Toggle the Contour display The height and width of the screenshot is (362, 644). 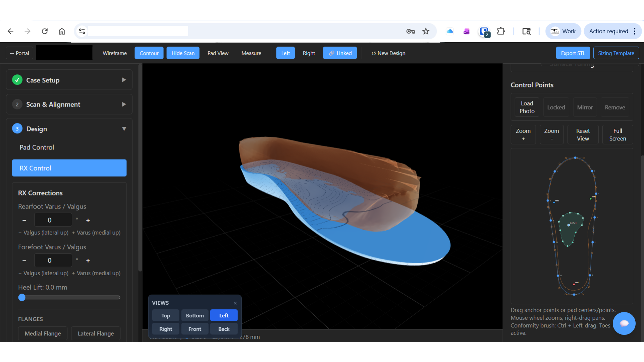click(149, 53)
